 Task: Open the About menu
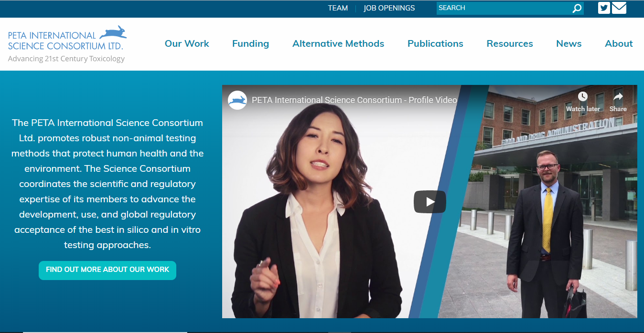point(619,43)
